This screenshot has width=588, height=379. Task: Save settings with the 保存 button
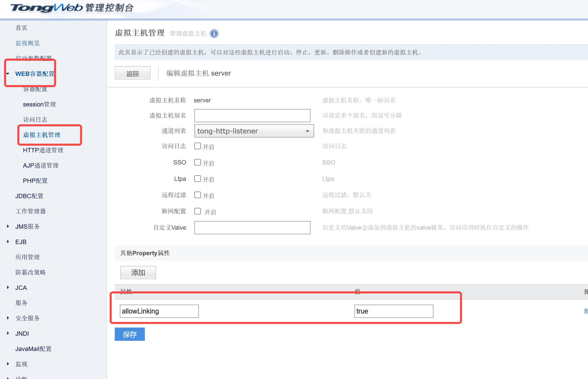[x=130, y=334]
